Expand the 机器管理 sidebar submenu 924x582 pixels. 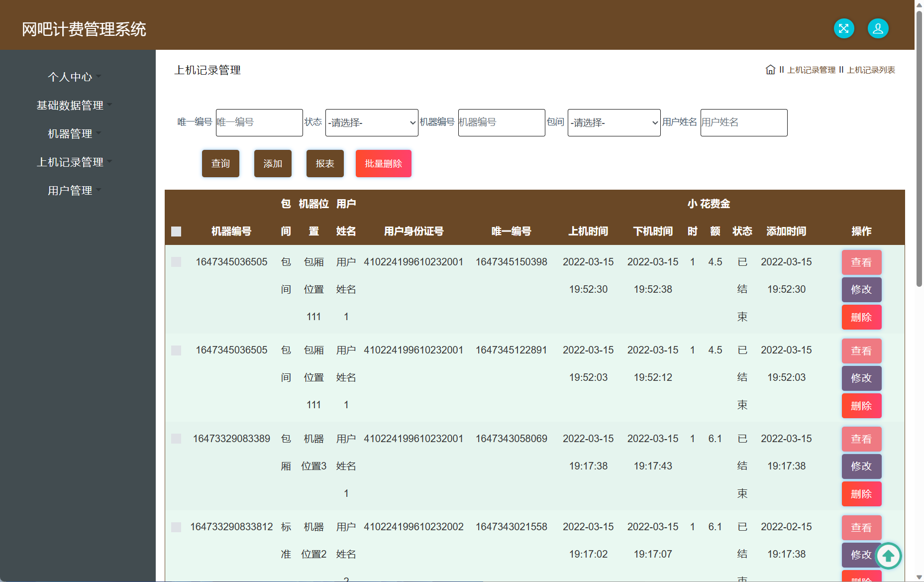click(70, 133)
